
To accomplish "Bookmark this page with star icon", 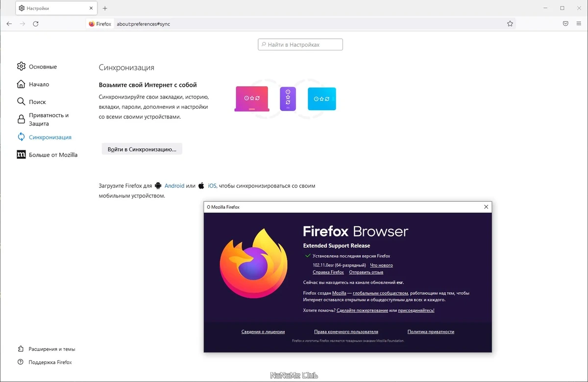I will (510, 24).
